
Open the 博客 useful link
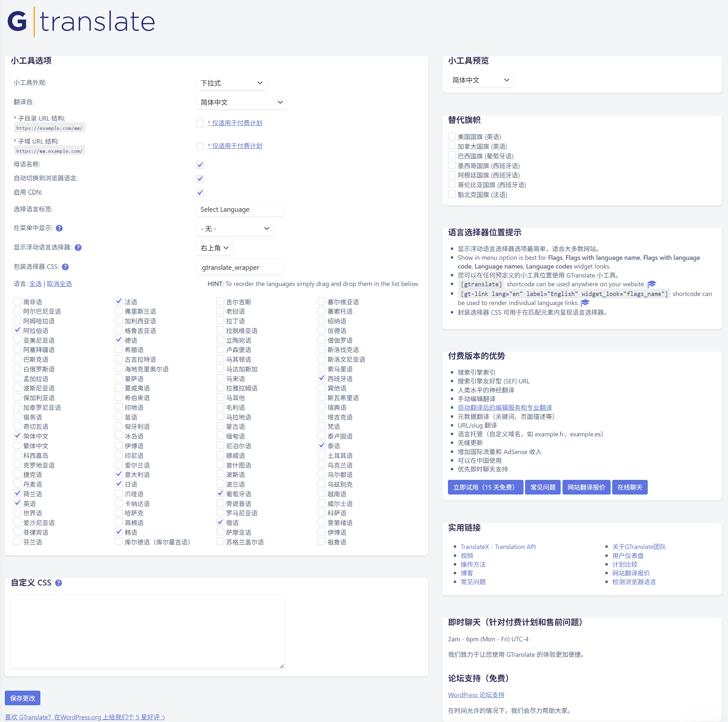click(466, 573)
